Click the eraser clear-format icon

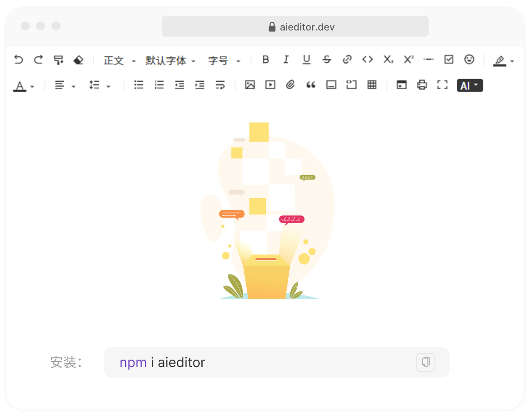click(78, 60)
